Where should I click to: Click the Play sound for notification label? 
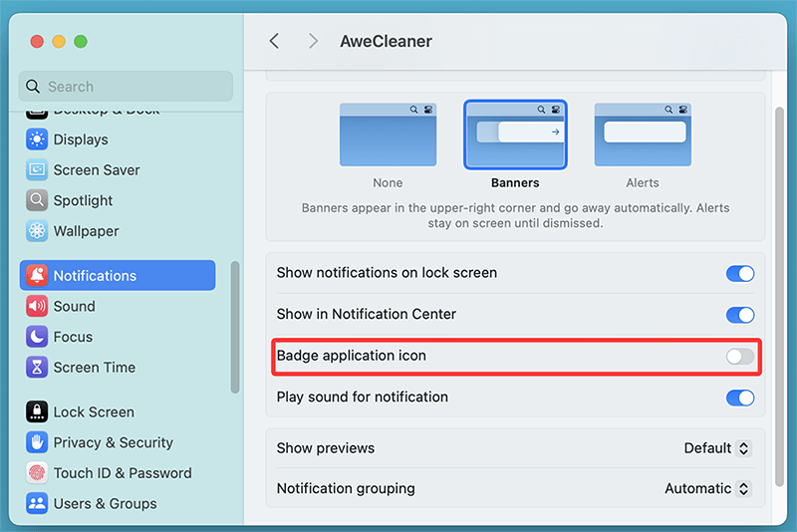(363, 397)
